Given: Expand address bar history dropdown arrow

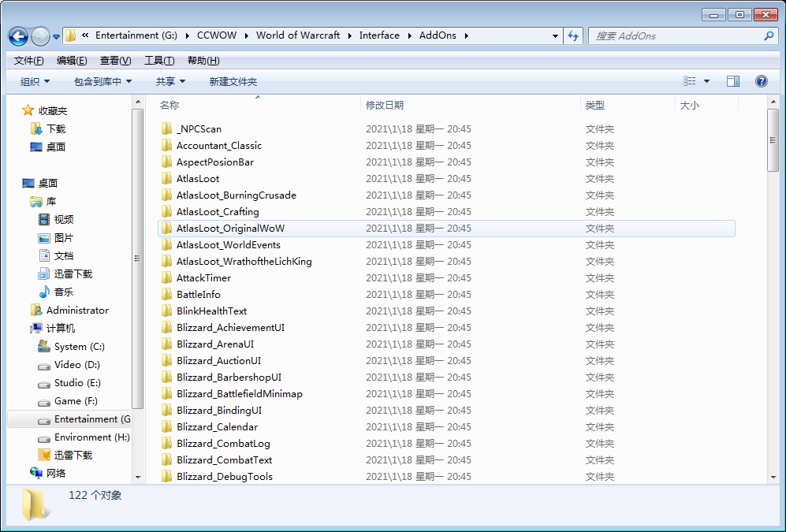Looking at the screenshot, I should tap(557, 36).
